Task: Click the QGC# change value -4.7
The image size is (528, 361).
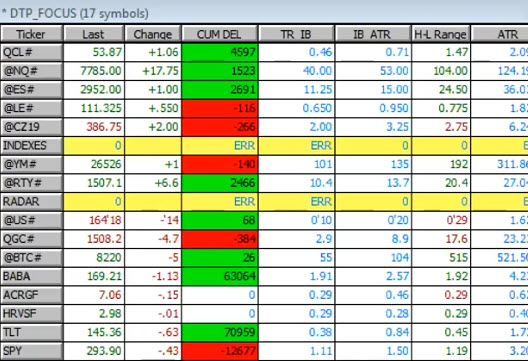Action: pos(168,239)
